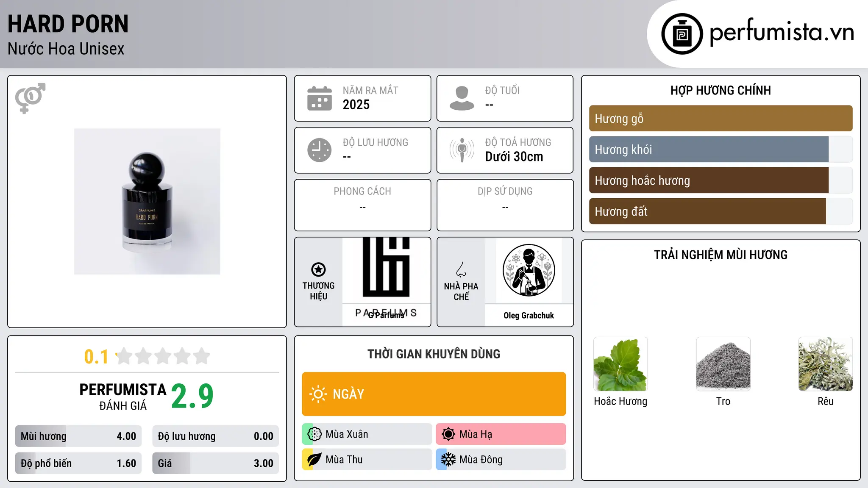Click the Độ phổ biến score bar

coord(78,463)
